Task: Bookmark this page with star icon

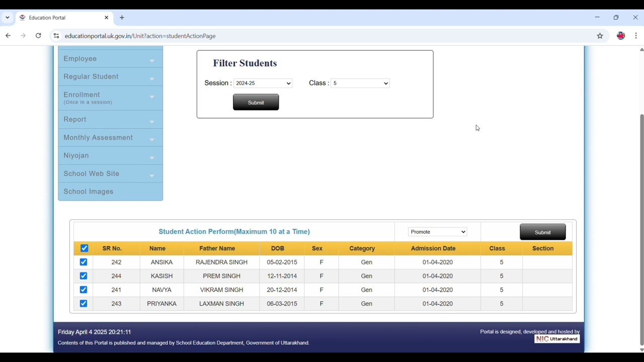Action: tap(600, 36)
